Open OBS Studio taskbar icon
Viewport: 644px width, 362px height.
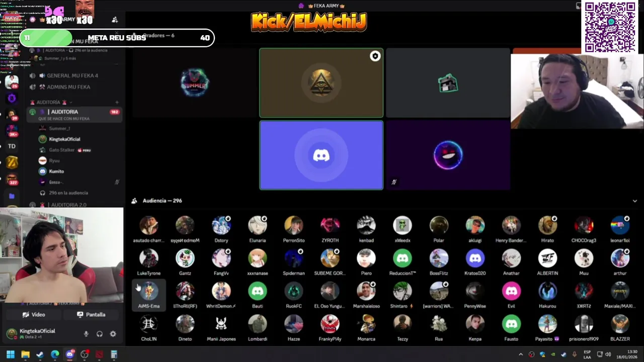pos(85,354)
